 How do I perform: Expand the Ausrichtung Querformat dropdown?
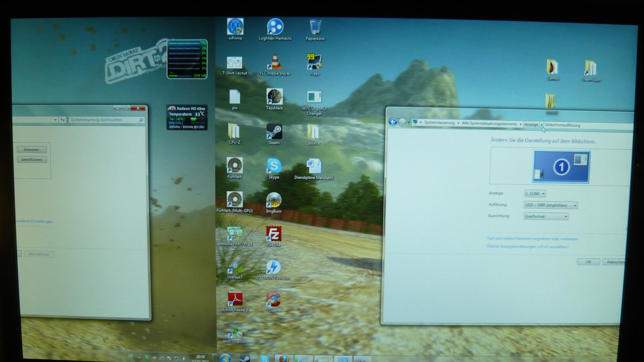coord(546,216)
